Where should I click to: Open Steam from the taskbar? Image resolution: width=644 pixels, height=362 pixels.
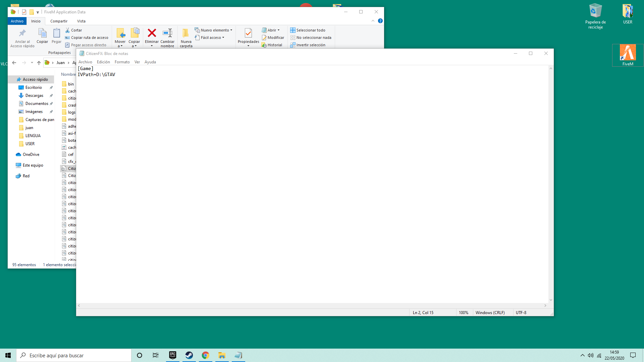coord(189,355)
